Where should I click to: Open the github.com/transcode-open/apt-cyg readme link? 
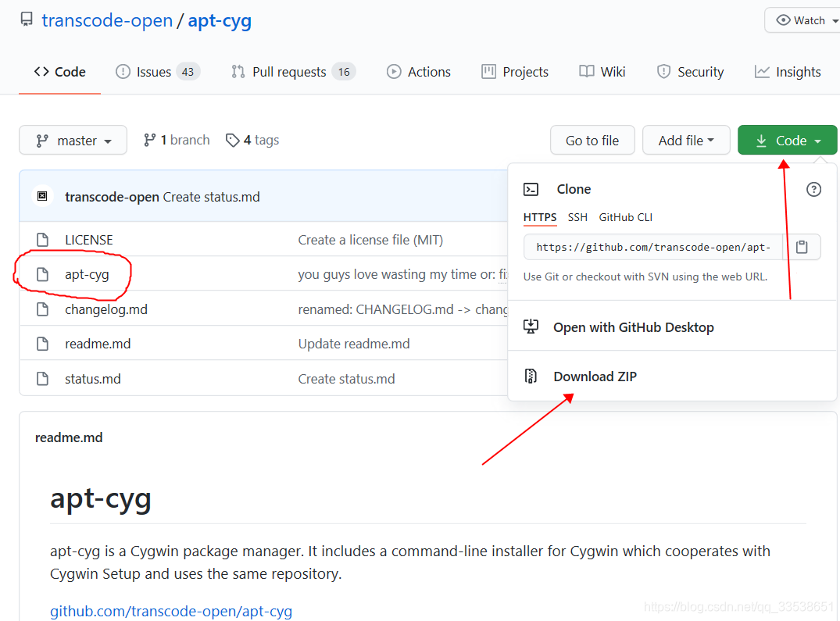pos(171,611)
